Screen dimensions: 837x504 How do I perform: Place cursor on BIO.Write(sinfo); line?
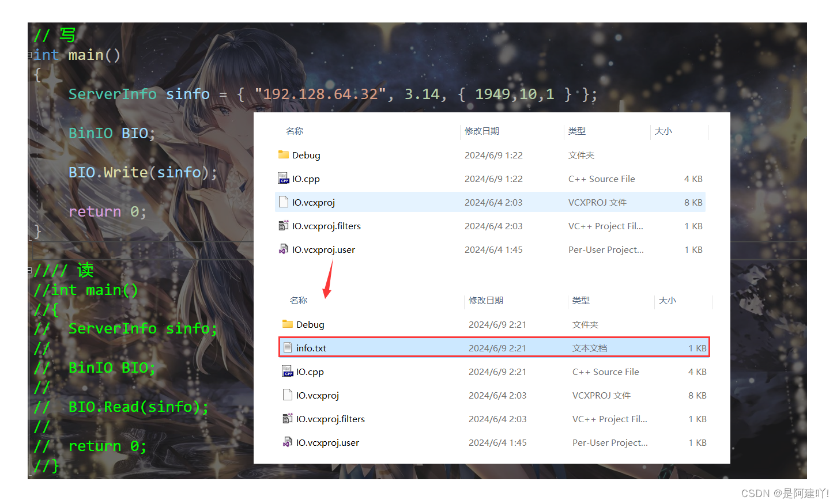(x=143, y=172)
